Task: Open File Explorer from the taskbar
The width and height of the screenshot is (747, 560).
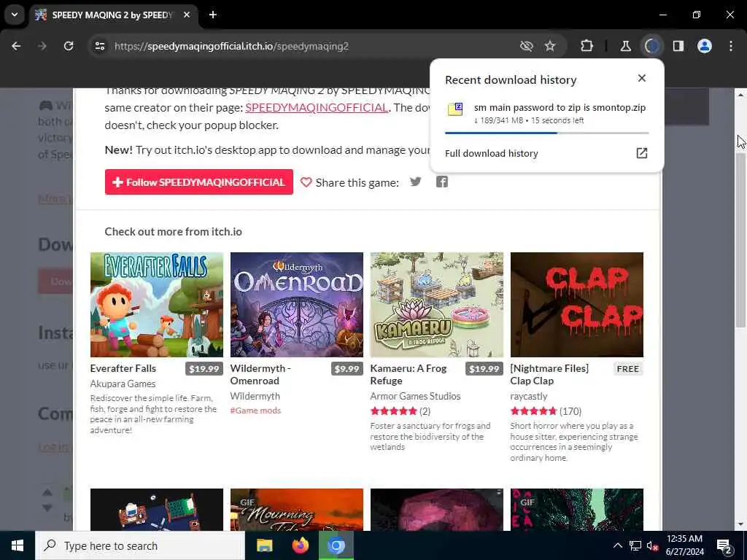Action: [264, 545]
